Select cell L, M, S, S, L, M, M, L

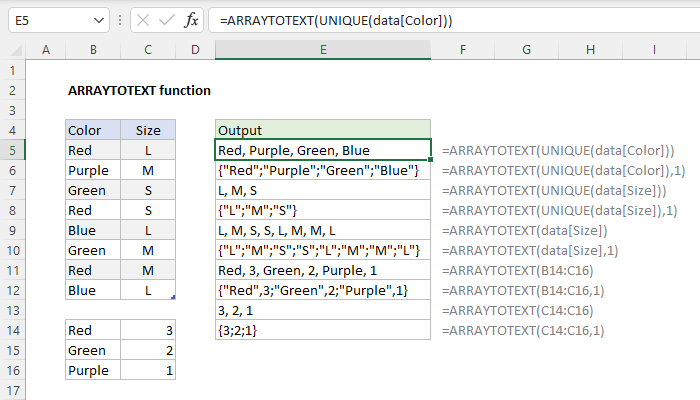[323, 230]
